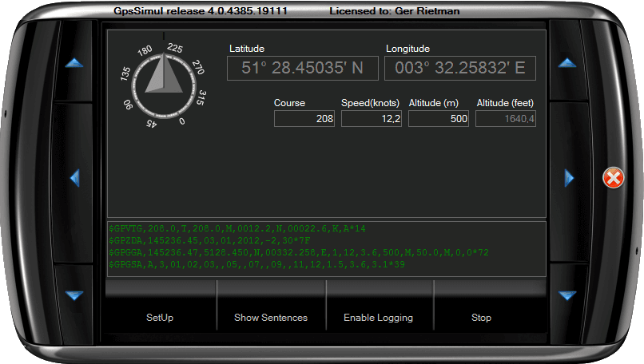Click the compass heading dial

[164, 85]
